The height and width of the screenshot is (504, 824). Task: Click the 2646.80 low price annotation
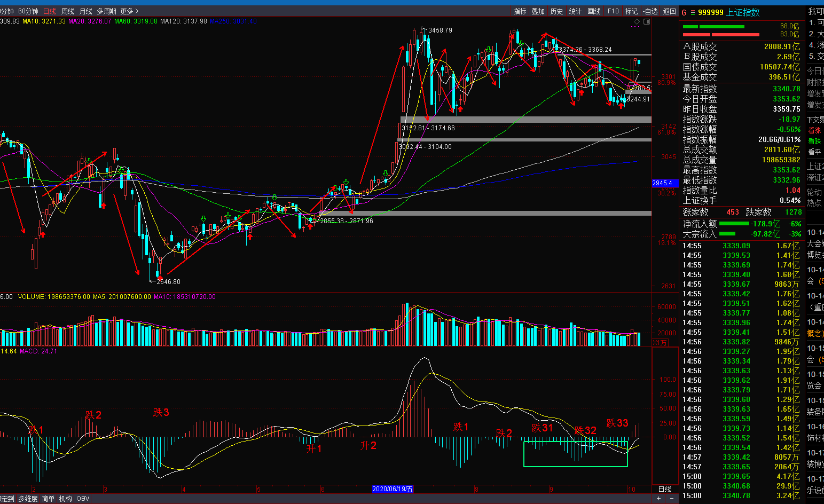coord(169,282)
